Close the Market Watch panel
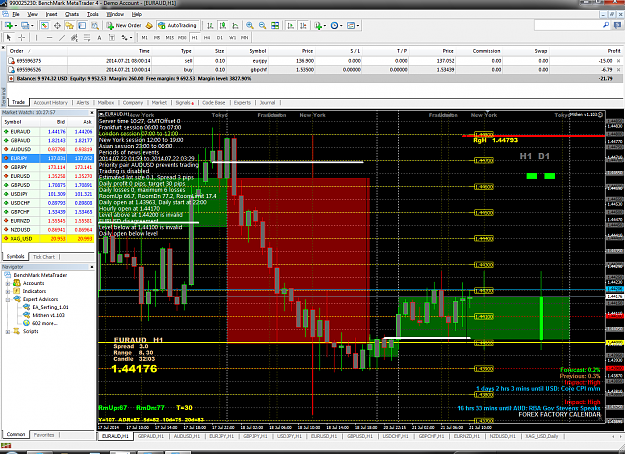Image resolution: width=625 pixels, height=454 pixels. (x=92, y=112)
